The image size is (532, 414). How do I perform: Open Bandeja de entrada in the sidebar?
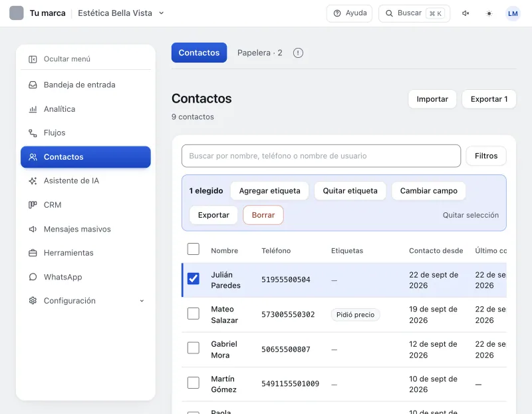tap(86, 85)
